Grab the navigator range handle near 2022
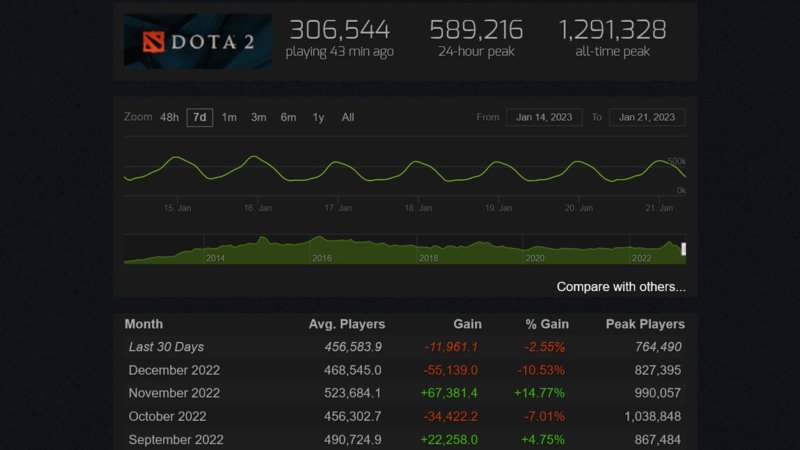 click(x=684, y=249)
